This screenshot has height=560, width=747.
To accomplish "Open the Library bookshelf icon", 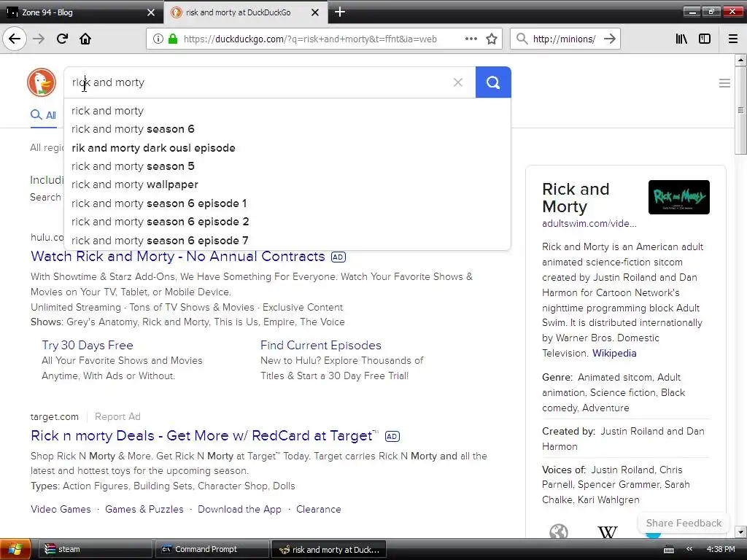I will point(682,39).
